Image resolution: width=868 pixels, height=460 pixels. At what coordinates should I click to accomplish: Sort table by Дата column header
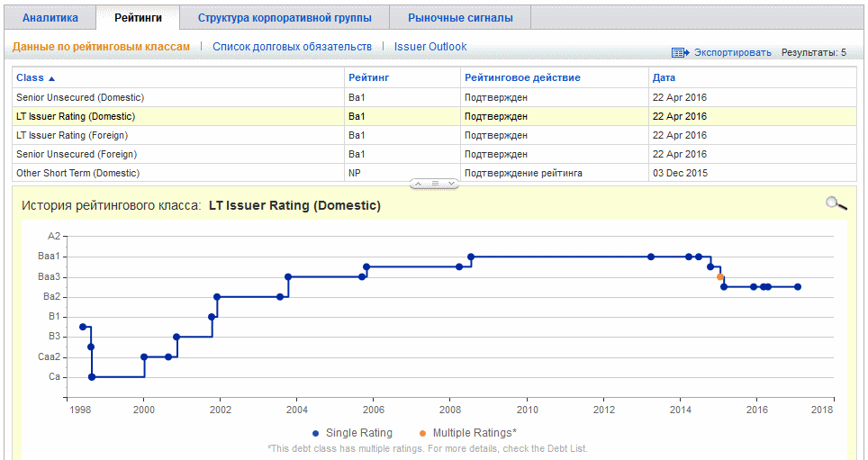(664, 78)
